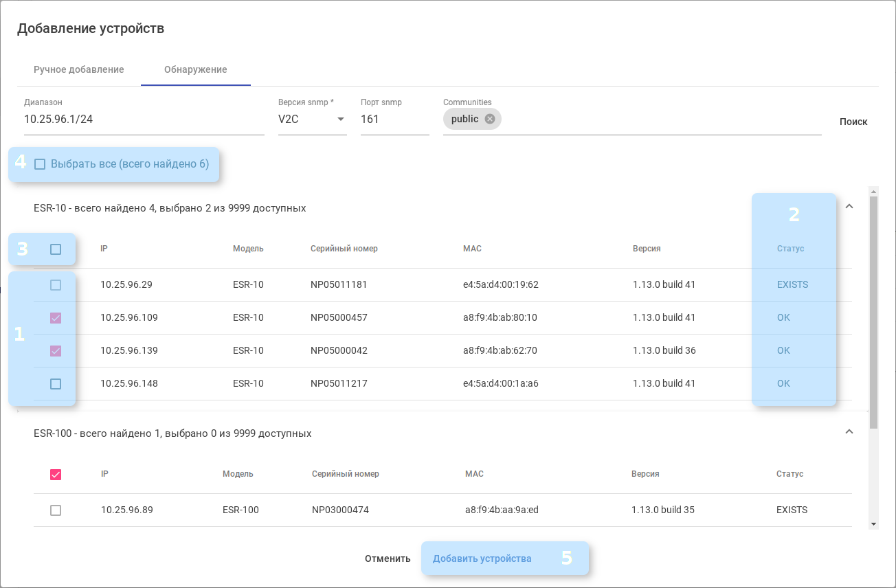Enable the Выбрать все checkbox
Image resolution: width=896 pixels, height=588 pixels.
40,164
